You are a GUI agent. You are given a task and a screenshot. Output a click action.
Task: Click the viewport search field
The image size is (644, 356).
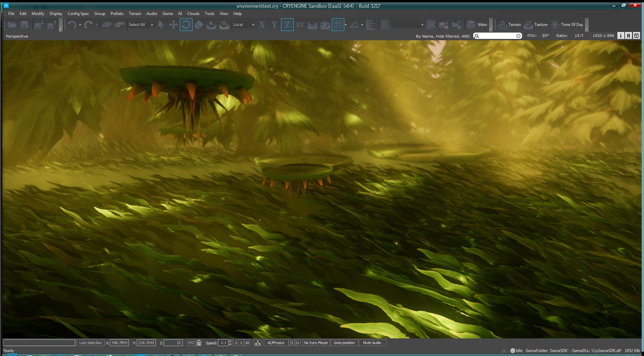(497, 36)
